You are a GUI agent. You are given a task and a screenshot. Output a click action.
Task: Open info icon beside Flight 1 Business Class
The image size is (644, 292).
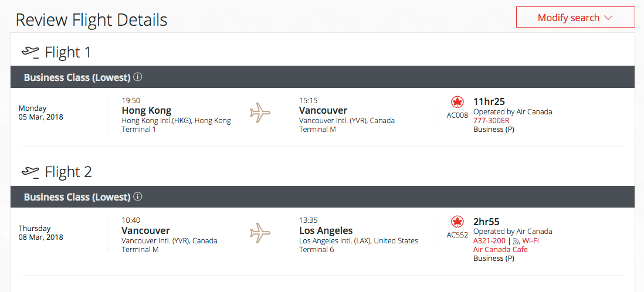138,77
